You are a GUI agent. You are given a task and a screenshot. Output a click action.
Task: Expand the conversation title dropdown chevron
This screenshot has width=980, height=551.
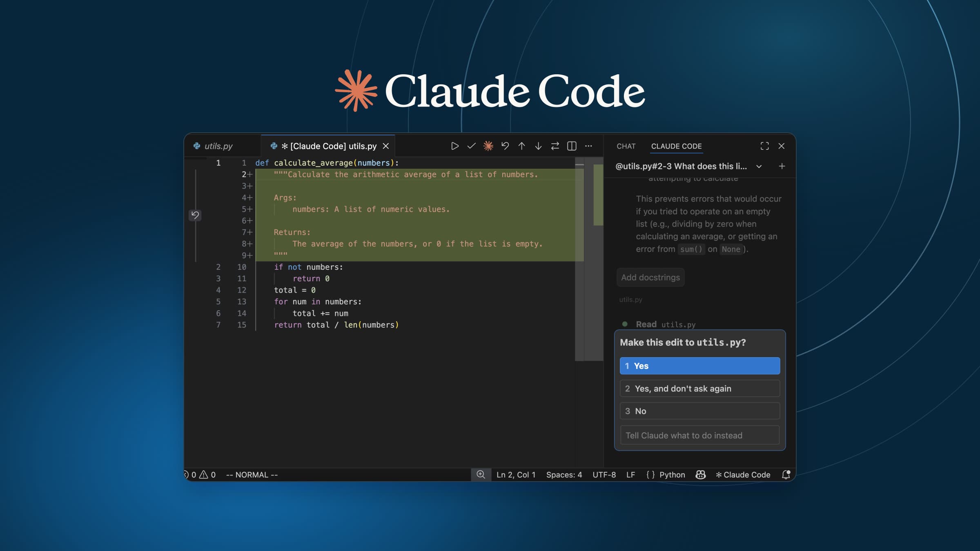click(x=759, y=166)
